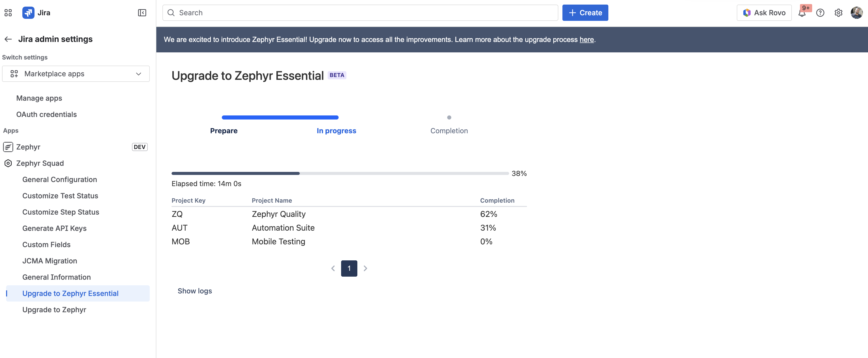Open the user profile avatar
This screenshot has width=868, height=358.
click(857, 13)
